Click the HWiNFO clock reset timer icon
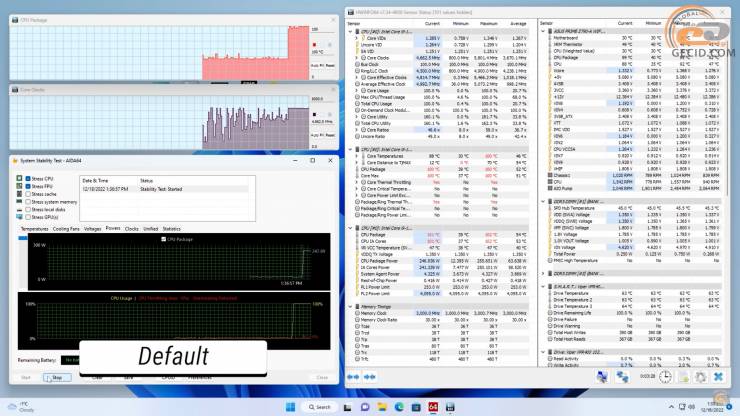 [665, 376]
